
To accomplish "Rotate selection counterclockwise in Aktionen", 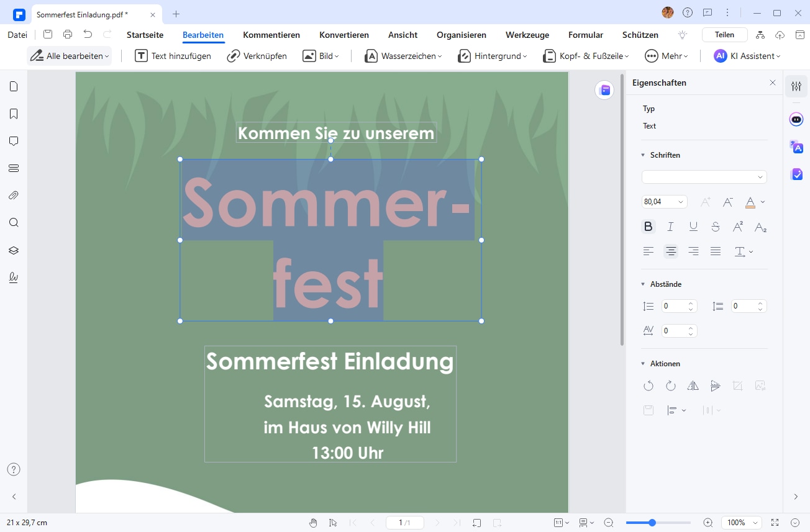I will coord(648,385).
